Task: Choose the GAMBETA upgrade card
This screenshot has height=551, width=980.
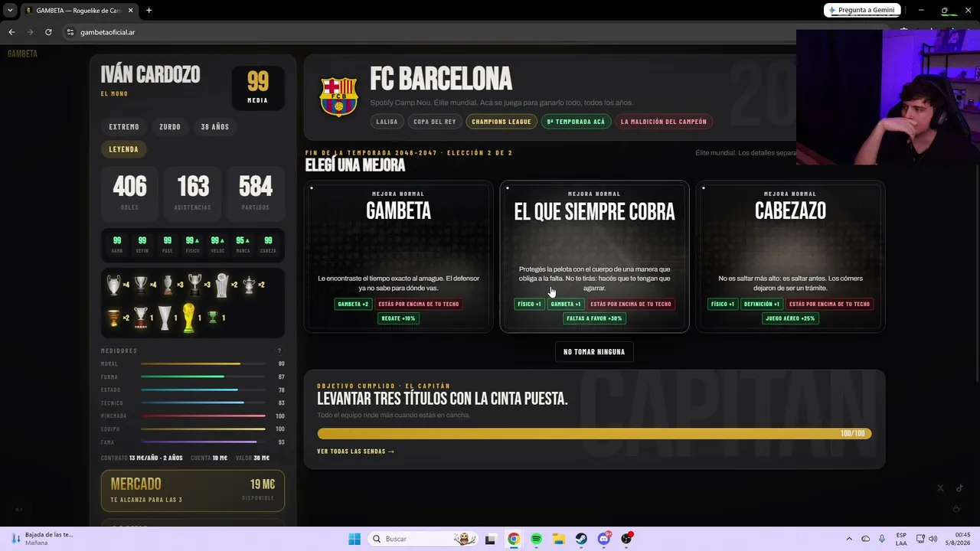Action: click(x=398, y=256)
